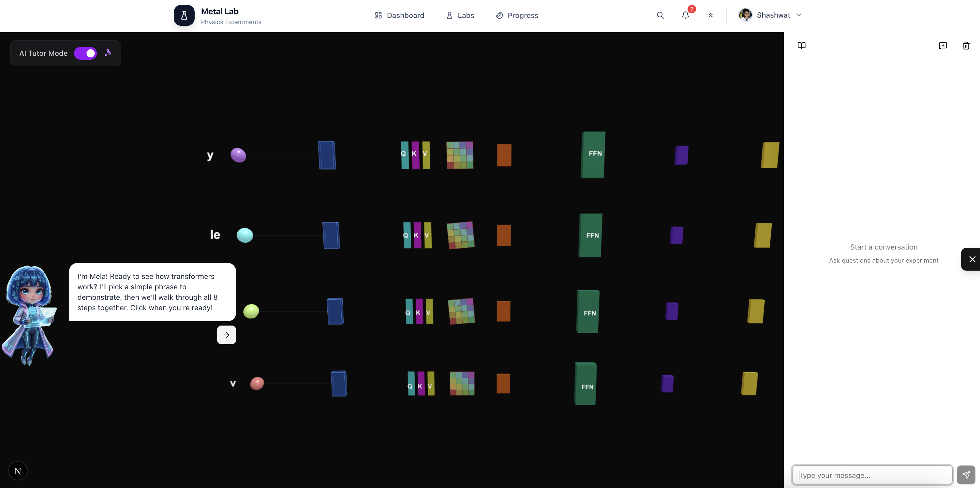
Task: Navigate to Progress page
Action: click(517, 15)
